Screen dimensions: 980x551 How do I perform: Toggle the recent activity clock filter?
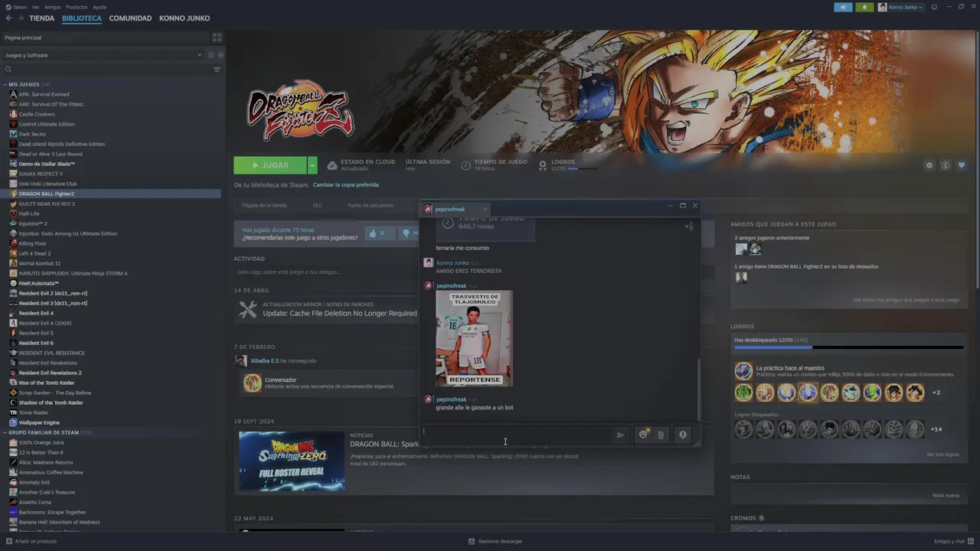coord(211,55)
